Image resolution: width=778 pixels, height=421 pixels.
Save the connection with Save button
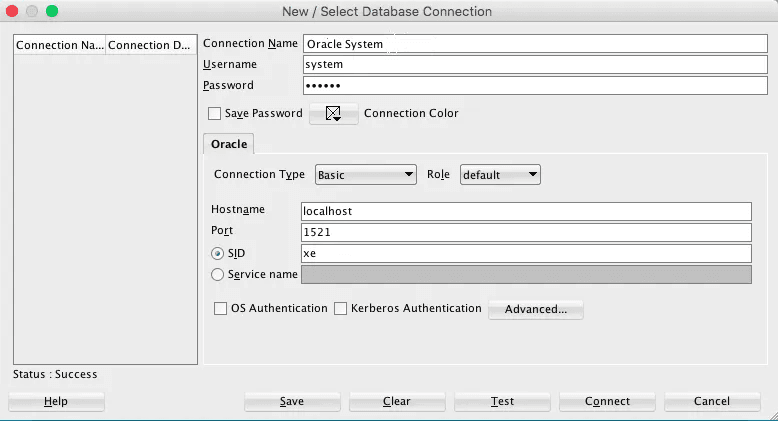point(292,401)
